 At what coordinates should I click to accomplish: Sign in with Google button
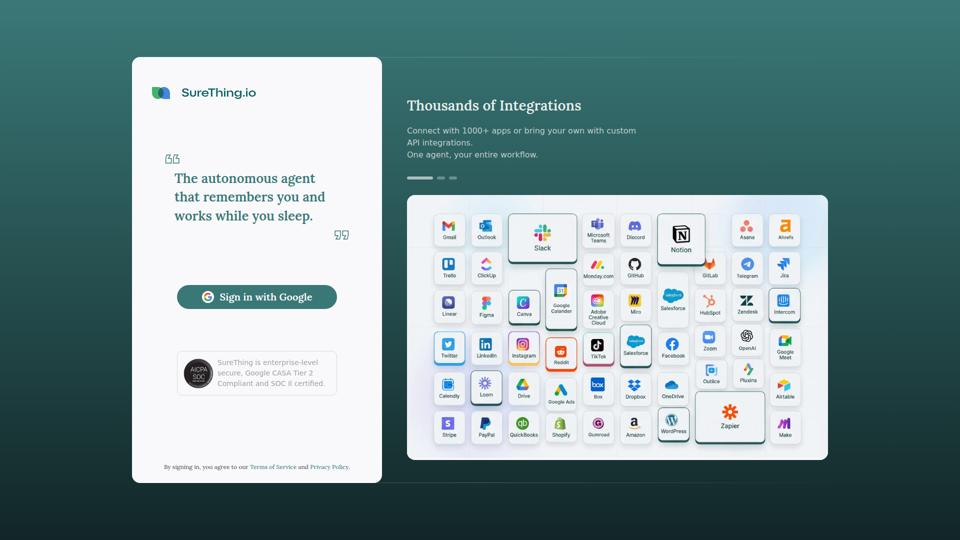(257, 297)
